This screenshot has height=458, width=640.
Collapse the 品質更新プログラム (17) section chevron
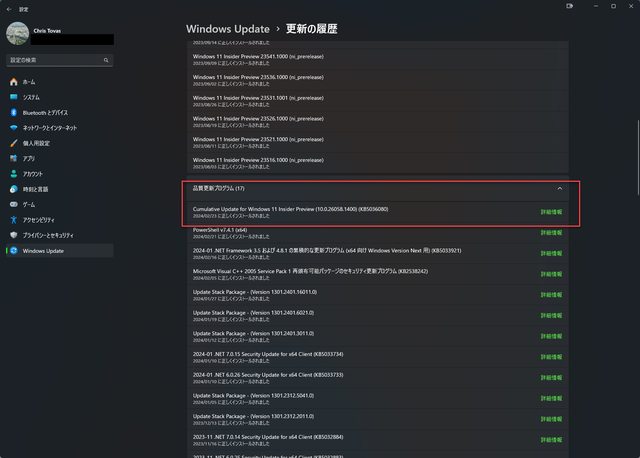[x=559, y=188]
